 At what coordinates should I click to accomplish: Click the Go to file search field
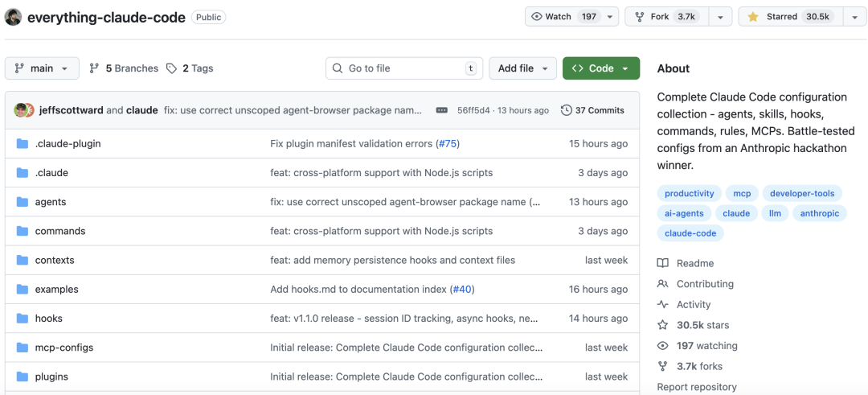(402, 68)
